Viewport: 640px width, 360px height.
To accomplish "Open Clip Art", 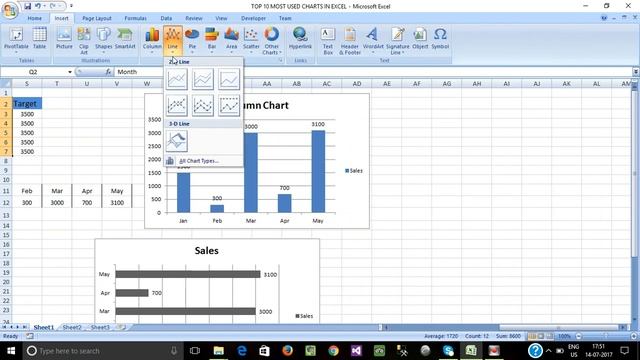I will 84,40.
